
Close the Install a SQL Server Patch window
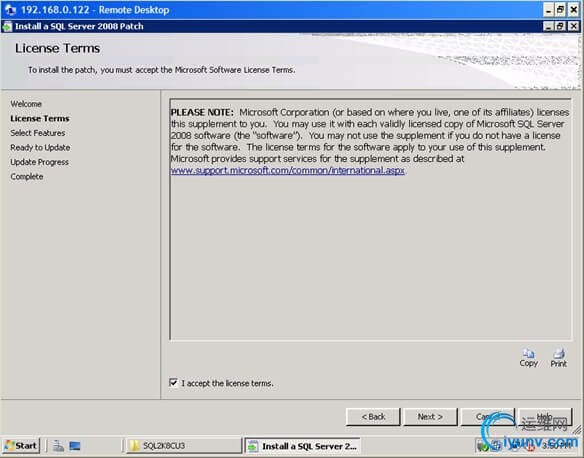[573, 26]
